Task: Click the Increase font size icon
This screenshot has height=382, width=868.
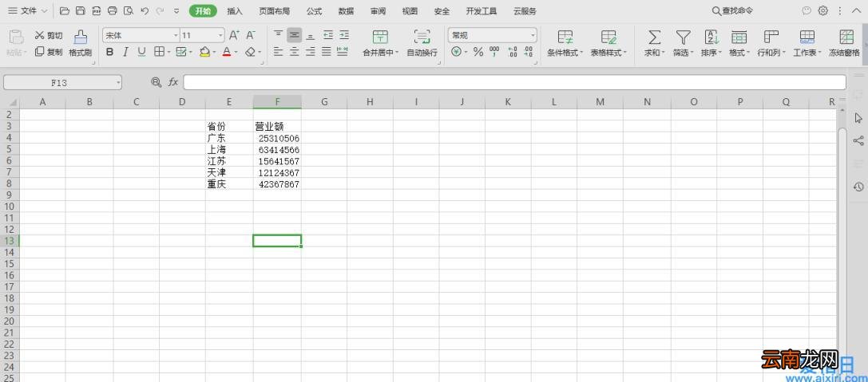Action: tap(234, 35)
